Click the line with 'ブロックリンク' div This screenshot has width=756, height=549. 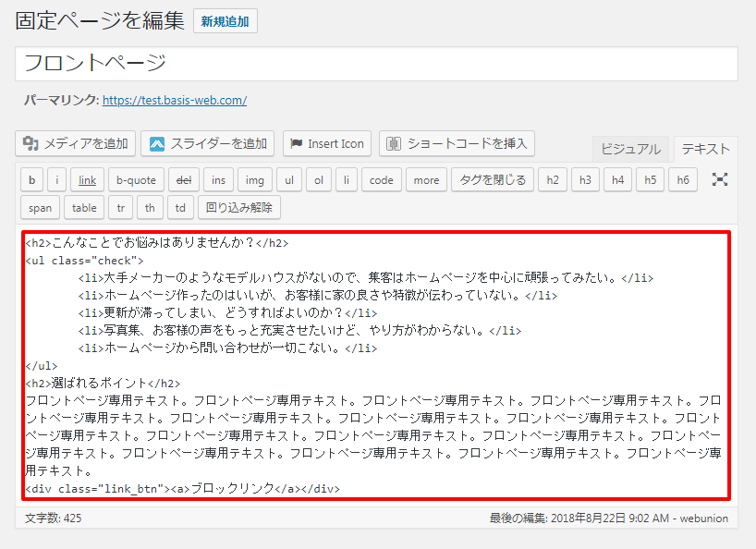click(x=182, y=488)
